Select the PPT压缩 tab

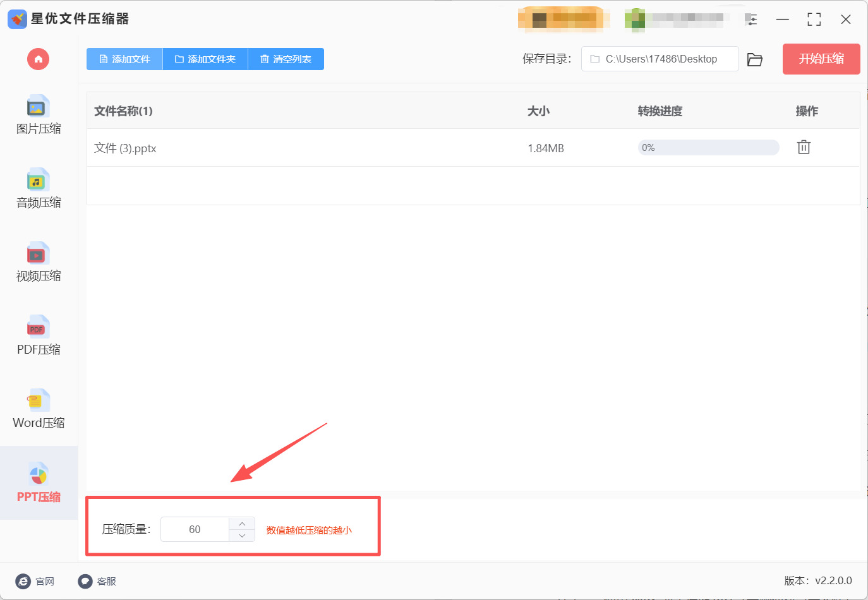tap(39, 483)
